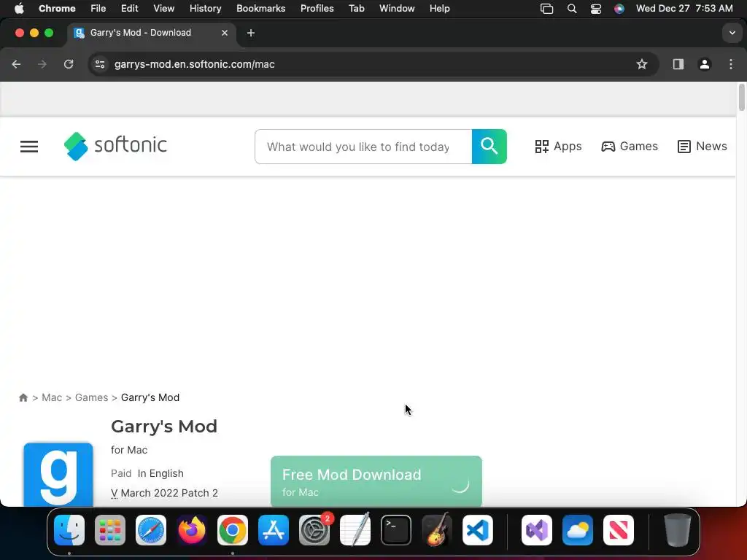Image resolution: width=747 pixels, height=560 pixels.
Task: Open the Games section
Action: point(630,146)
